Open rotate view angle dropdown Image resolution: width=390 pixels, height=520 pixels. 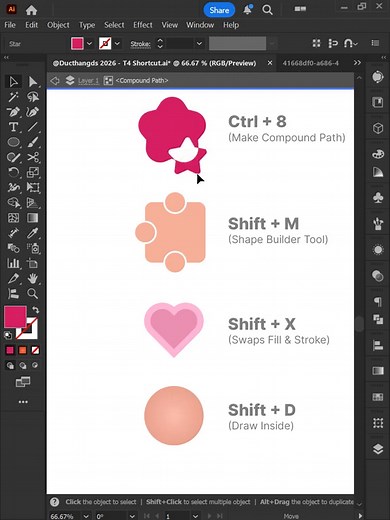click(x=132, y=516)
